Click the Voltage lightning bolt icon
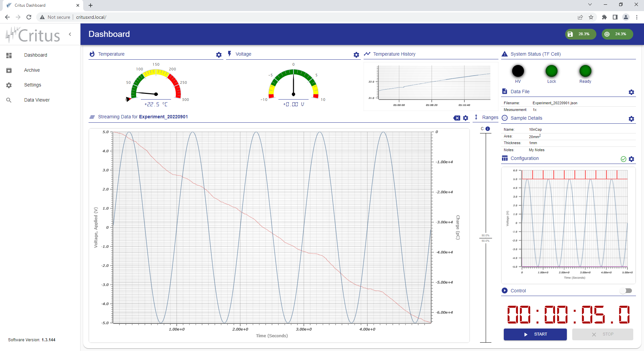Viewport: 644px width, 351px height. (230, 54)
